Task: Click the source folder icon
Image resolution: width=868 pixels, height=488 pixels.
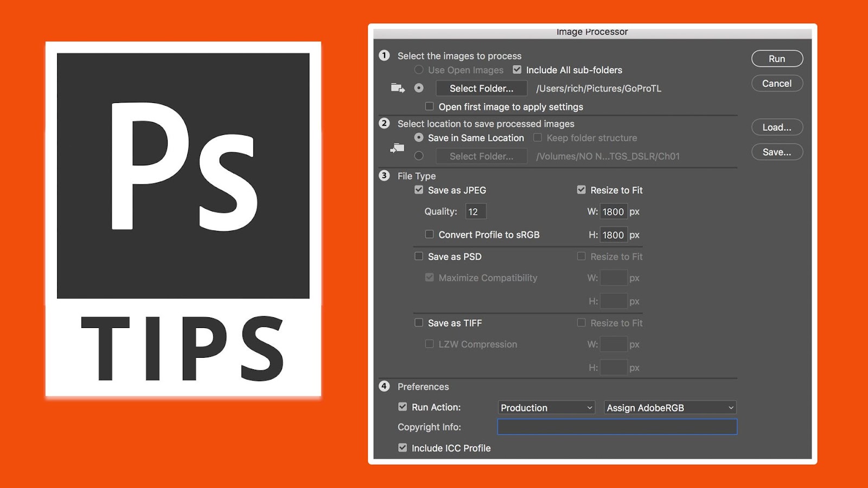Action: coord(398,88)
